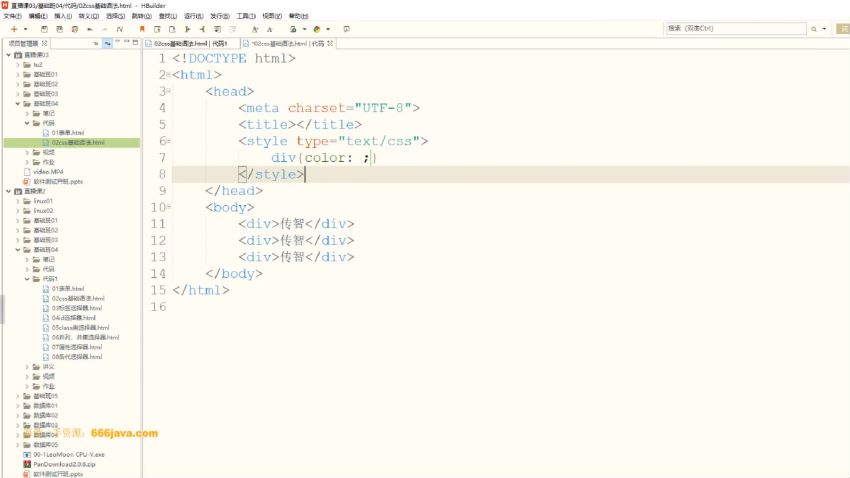850x478 pixels.
Task: Select the highlighted 02css基础语法.html file
Action: tap(78, 143)
